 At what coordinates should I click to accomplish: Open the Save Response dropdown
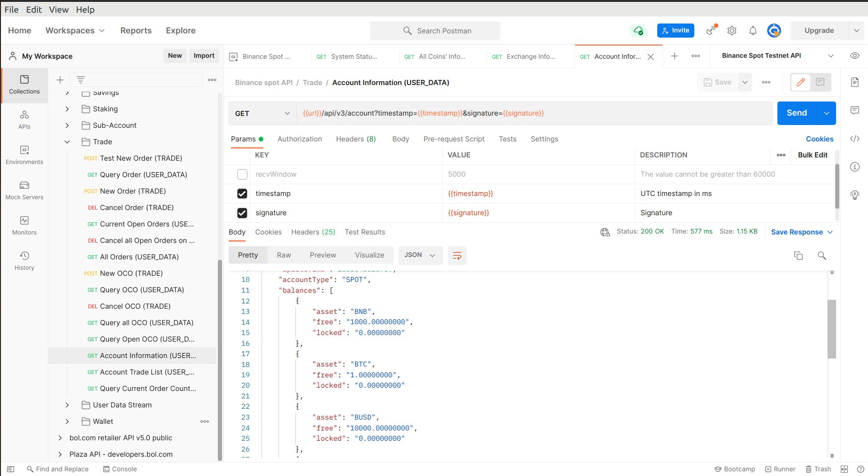click(802, 232)
